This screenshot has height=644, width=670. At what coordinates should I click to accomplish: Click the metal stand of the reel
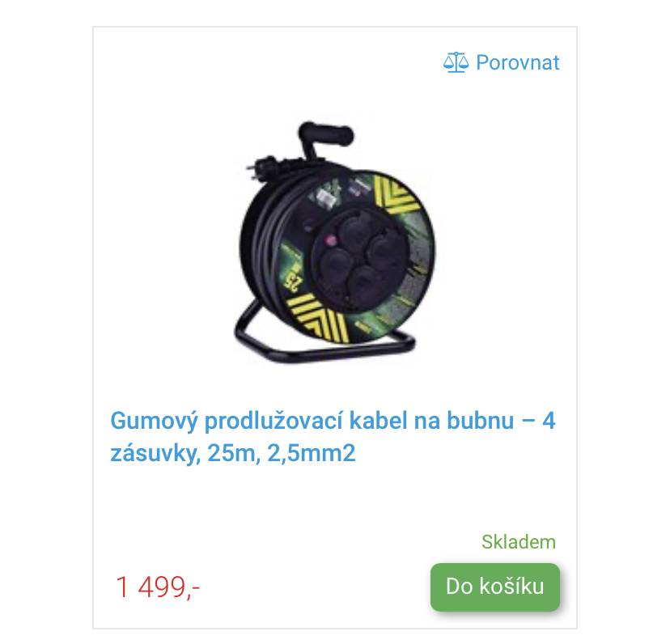pos(324,337)
